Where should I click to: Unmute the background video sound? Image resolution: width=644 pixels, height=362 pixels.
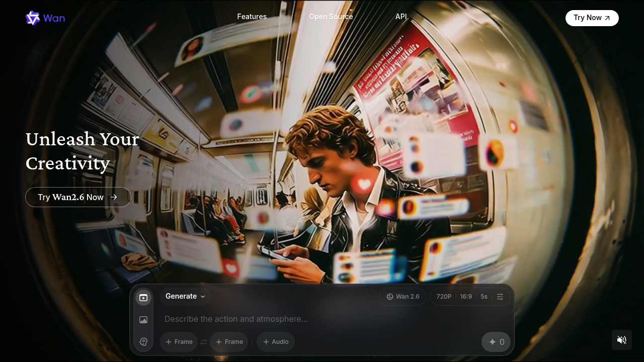coord(622,340)
